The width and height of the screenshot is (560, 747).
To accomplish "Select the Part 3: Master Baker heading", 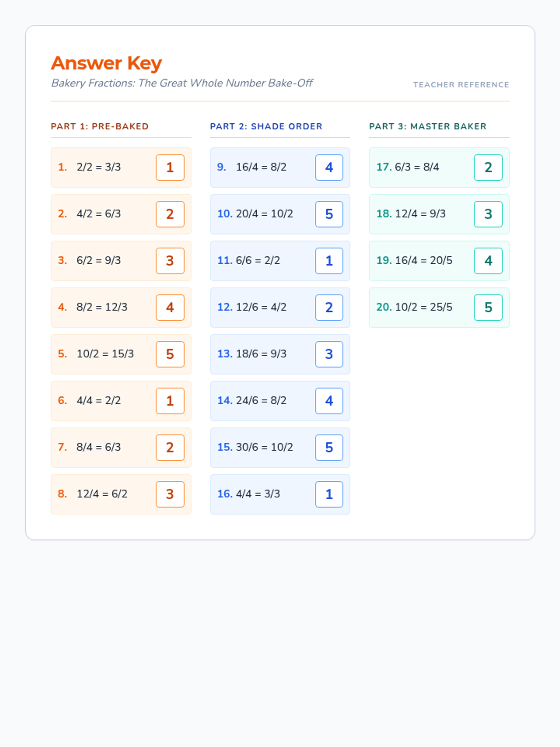I will 427,127.
